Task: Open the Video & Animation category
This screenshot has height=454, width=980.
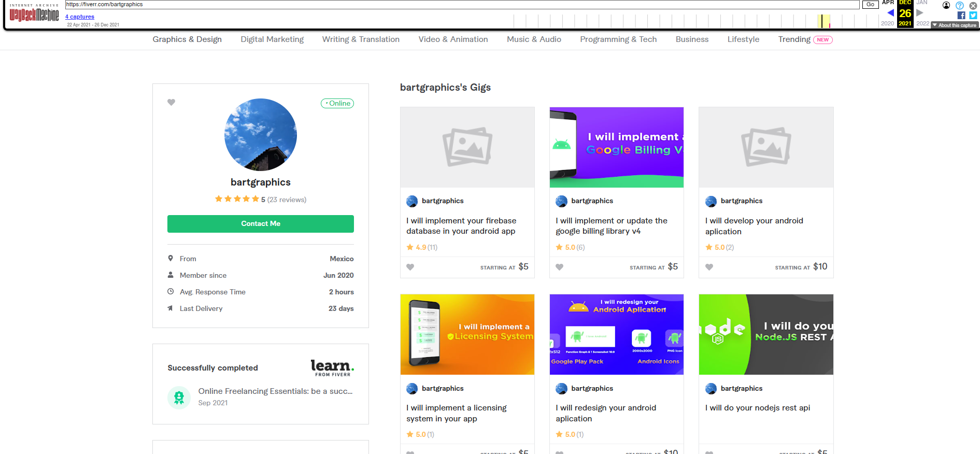Action: 453,39
